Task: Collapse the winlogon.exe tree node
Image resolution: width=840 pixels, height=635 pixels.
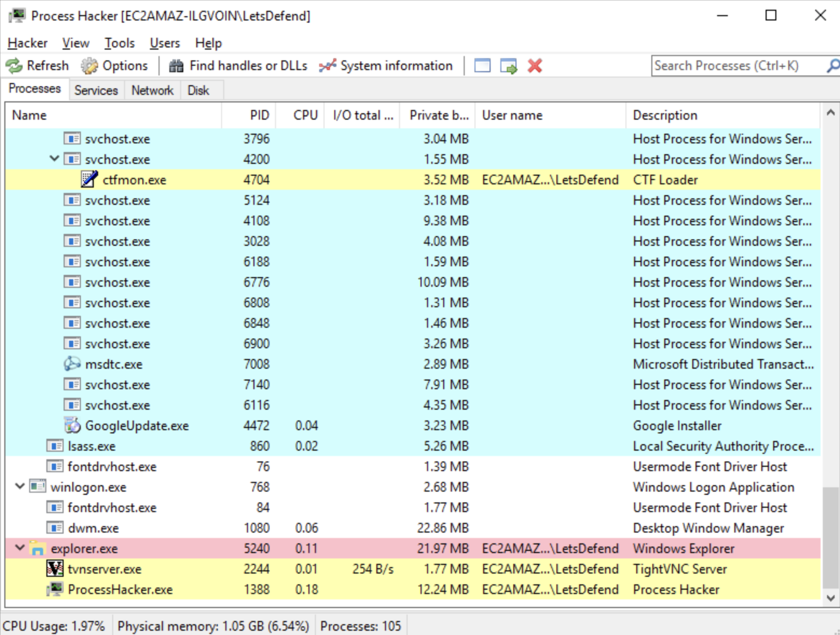Action: [19, 486]
